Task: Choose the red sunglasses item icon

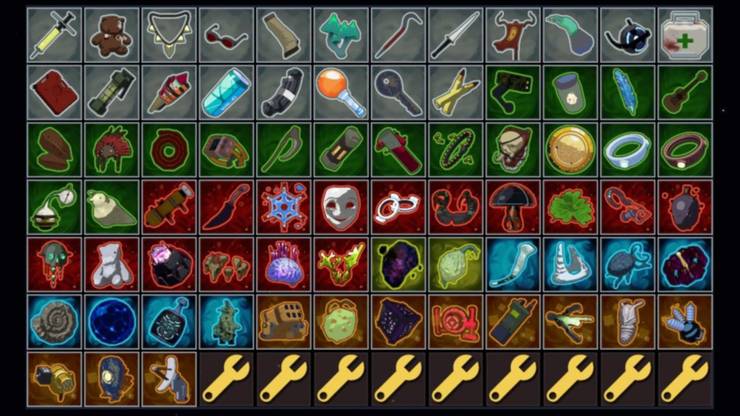Action: pyautogui.click(x=226, y=35)
